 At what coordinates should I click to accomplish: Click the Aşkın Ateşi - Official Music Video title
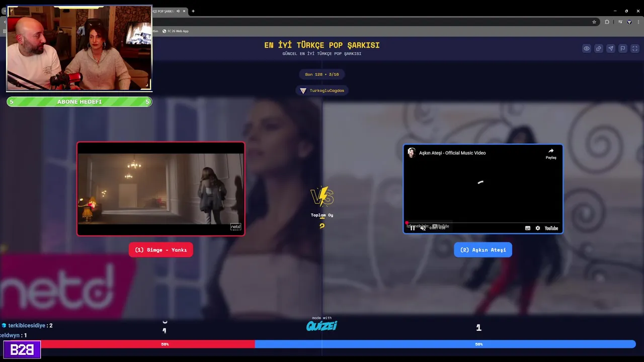(x=452, y=153)
